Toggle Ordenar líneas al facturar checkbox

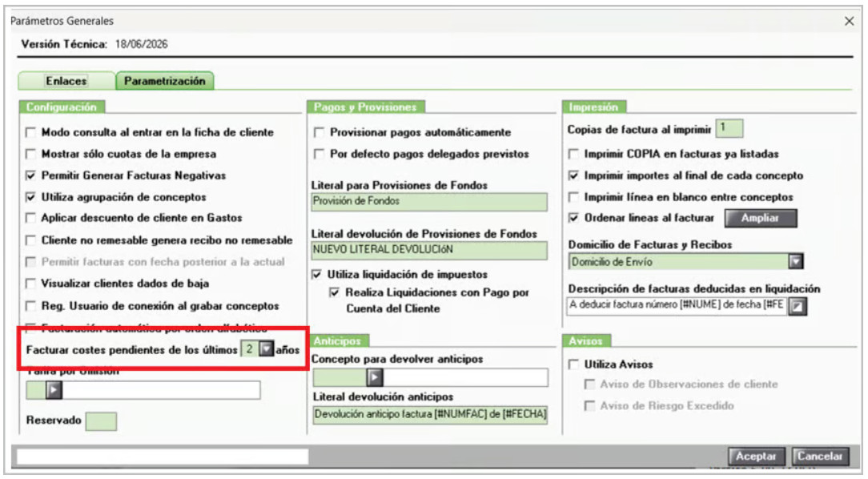574,218
